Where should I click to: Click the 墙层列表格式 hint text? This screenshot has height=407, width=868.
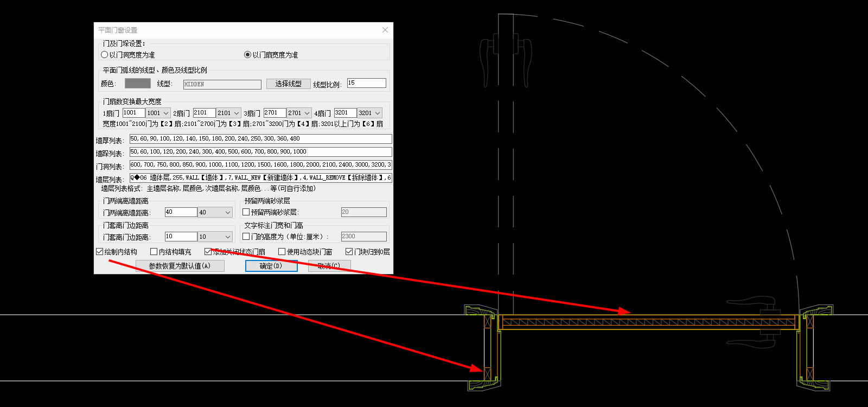pyautogui.click(x=208, y=189)
